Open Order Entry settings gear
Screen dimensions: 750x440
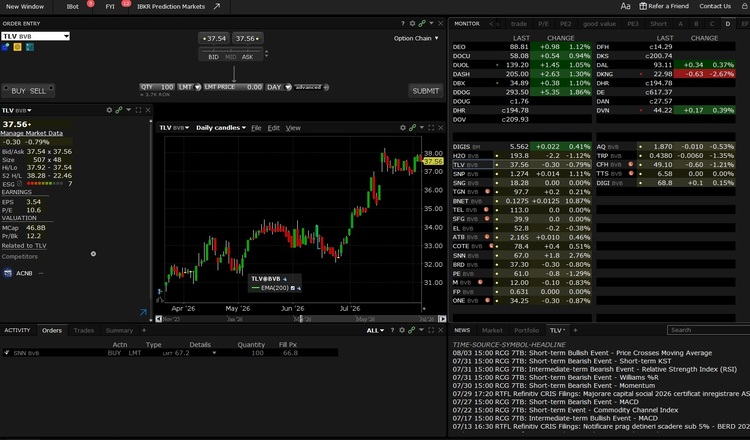coord(412,23)
